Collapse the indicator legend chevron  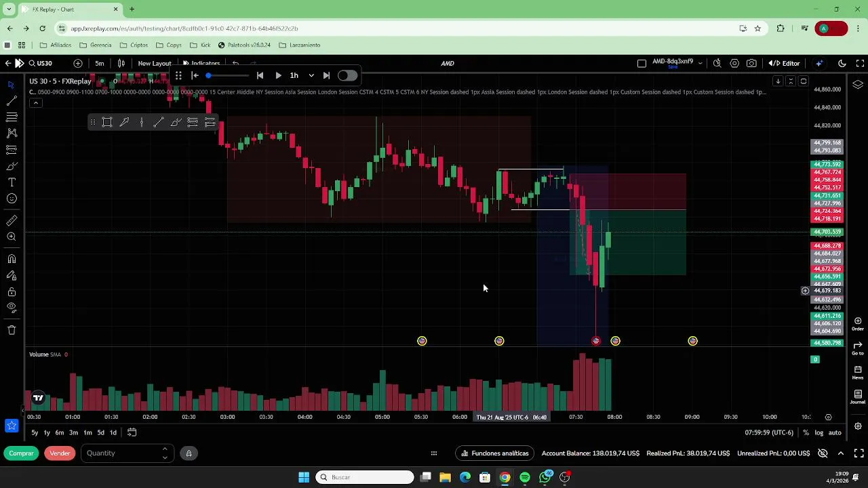point(36,103)
